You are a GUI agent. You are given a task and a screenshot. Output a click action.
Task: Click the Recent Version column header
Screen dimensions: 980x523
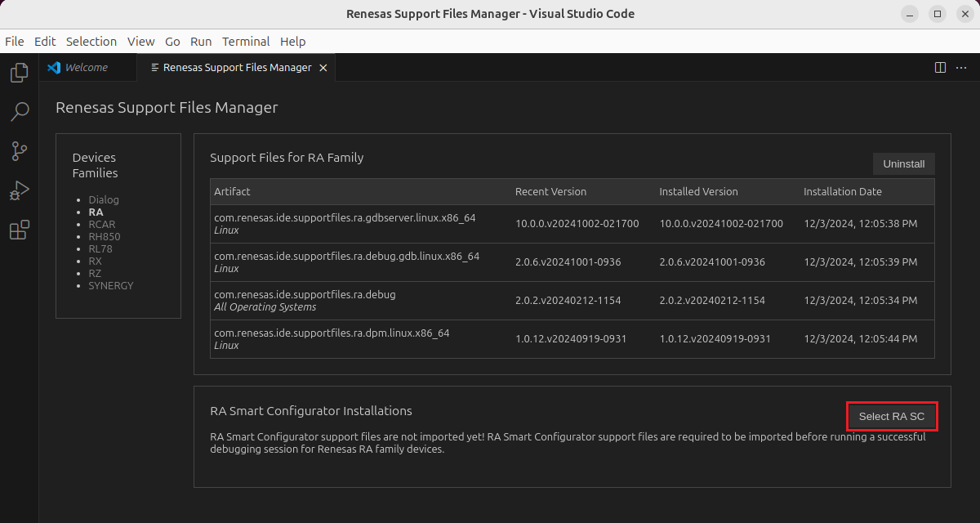click(550, 191)
